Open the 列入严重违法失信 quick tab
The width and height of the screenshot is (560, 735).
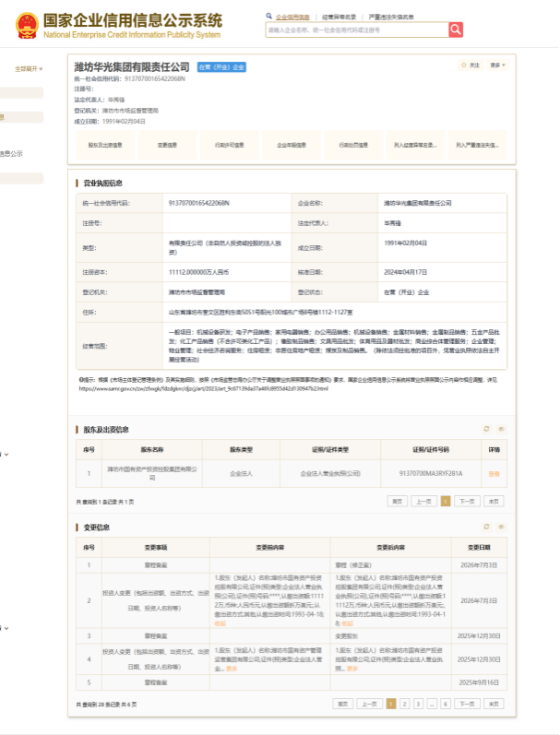478,146
